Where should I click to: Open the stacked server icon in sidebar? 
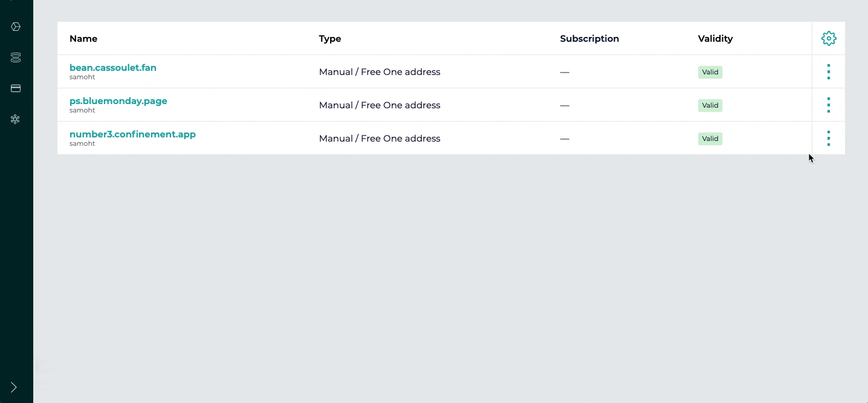(16, 57)
